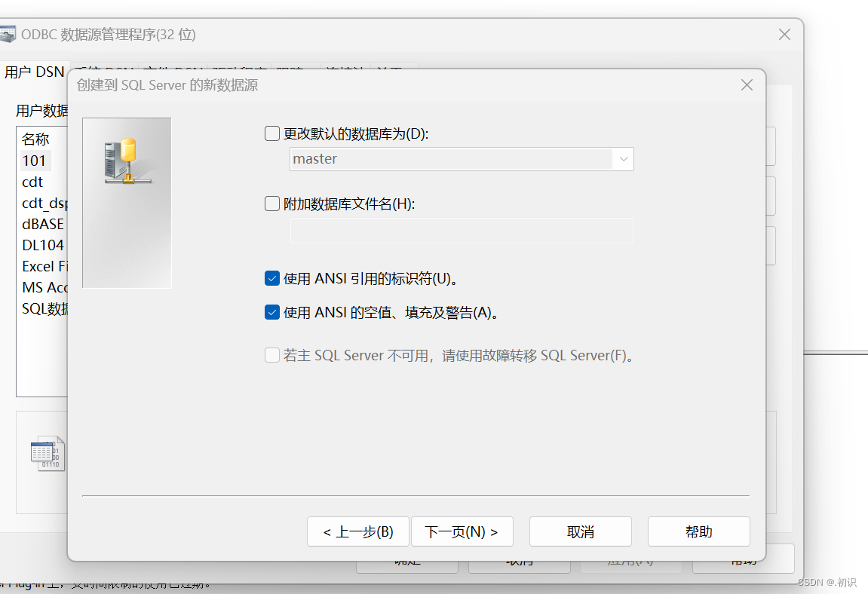Click the 帮助 button

click(698, 531)
